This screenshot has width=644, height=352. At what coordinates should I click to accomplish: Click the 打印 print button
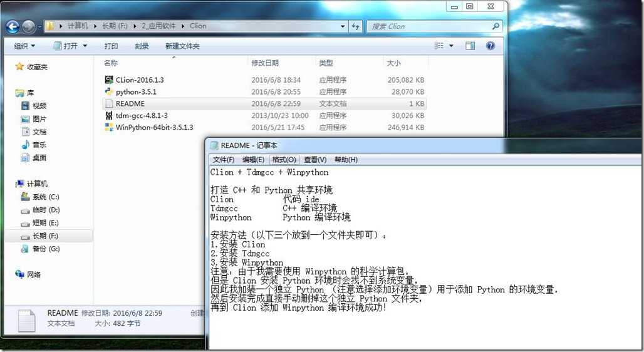[111, 46]
